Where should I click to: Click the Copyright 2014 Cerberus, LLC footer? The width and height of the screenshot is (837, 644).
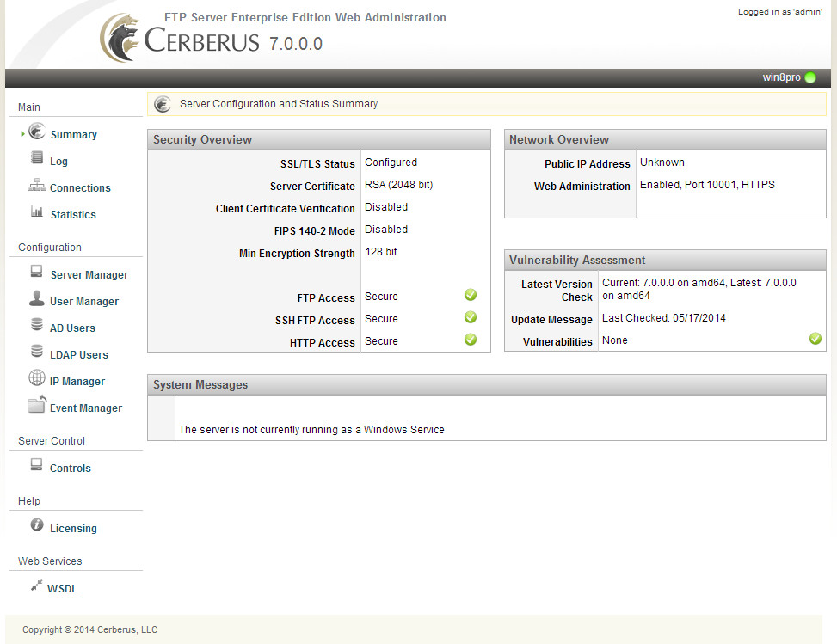pyautogui.click(x=89, y=629)
